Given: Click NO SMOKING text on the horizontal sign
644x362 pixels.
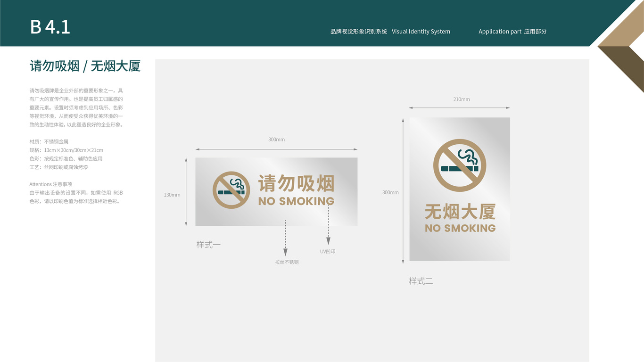Looking at the screenshot, I should 296,201.
